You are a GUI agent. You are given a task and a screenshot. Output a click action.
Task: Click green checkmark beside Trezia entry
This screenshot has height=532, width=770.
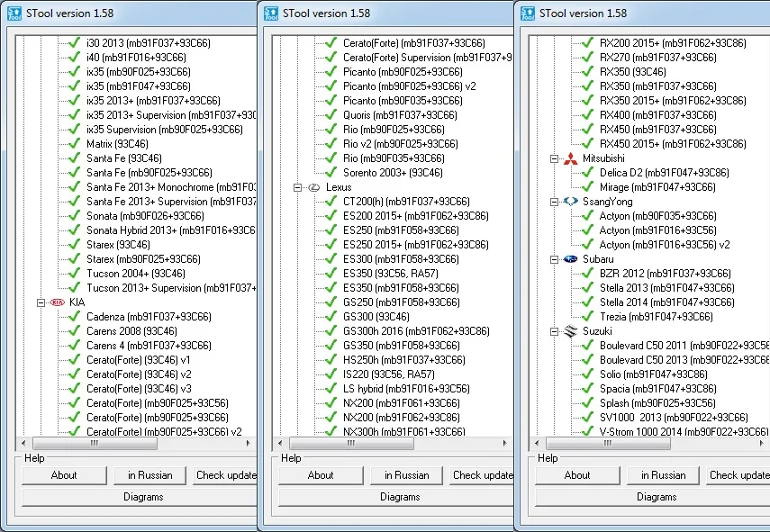pyautogui.click(x=588, y=317)
